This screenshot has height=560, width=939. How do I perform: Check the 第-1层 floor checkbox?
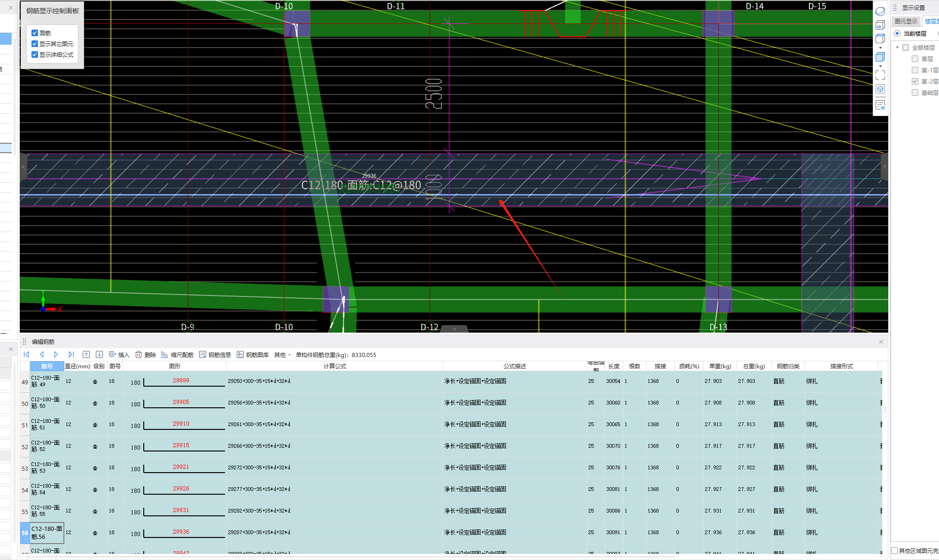[x=915, y=70]
